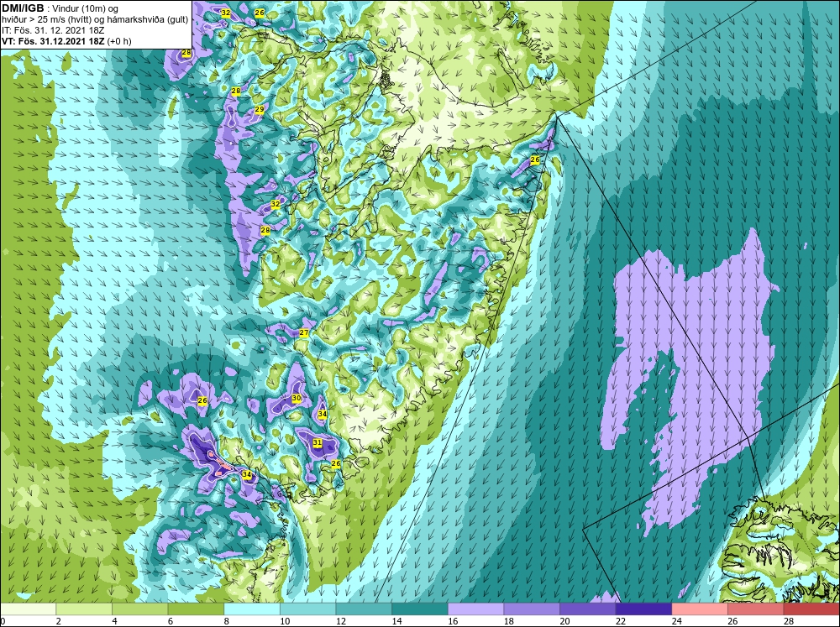
Task: Click the legend scale number 12
Action: pos(340,621)
